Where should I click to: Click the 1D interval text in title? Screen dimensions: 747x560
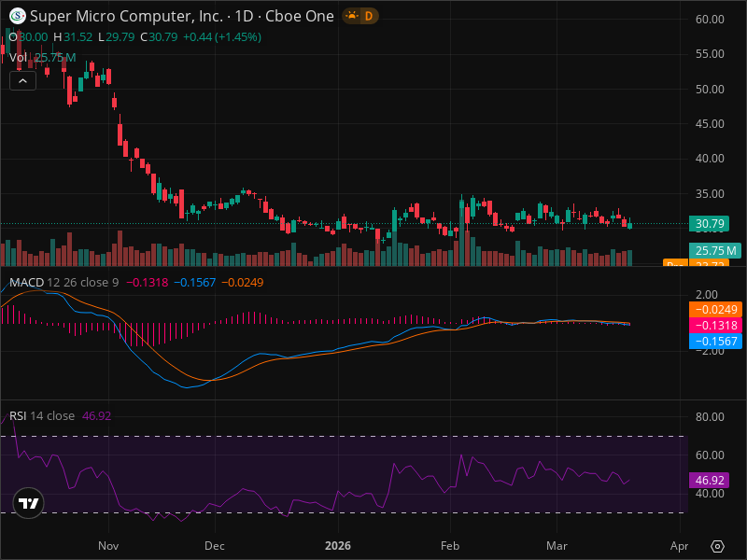point(244,16)
